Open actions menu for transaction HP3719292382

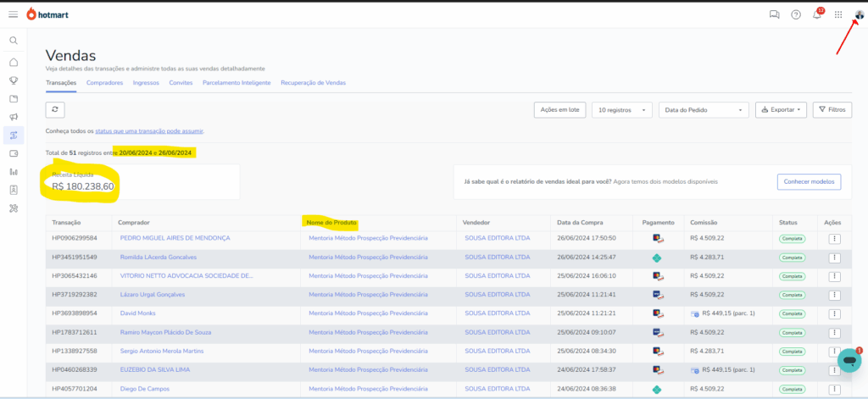point(835,295)
